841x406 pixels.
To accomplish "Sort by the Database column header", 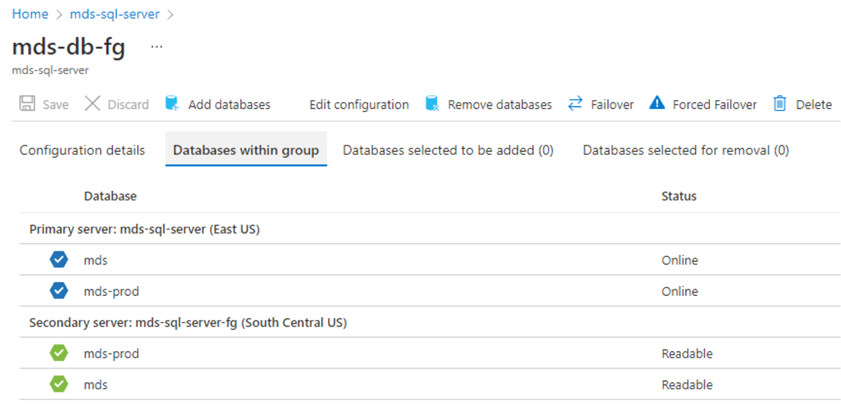I will [x=110, y=196].
